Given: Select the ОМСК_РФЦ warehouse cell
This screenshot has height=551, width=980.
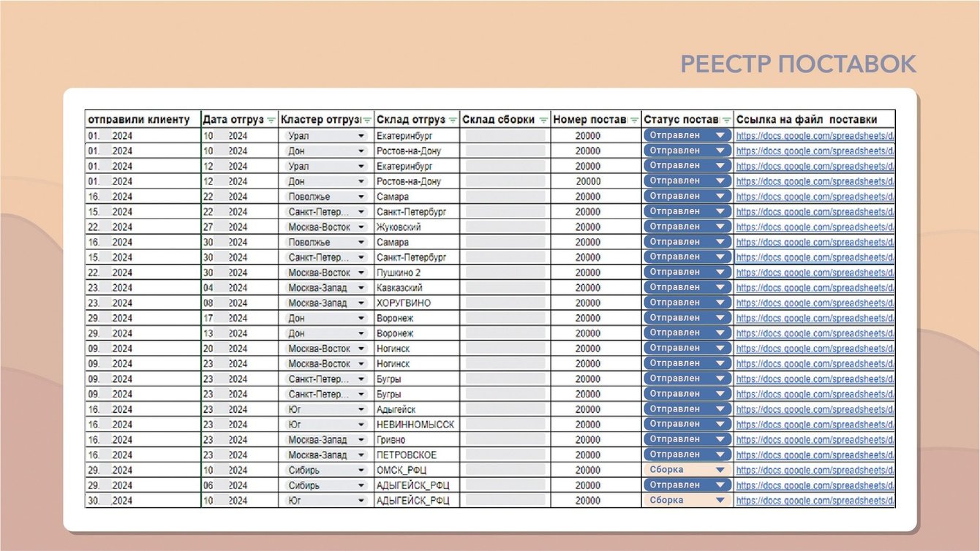Looking at the screenshot, I should pos(417,471).
